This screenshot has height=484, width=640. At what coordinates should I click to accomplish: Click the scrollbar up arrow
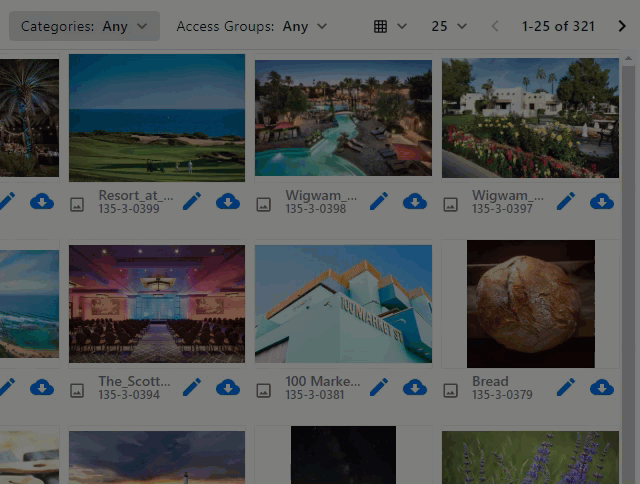[629, 59]
